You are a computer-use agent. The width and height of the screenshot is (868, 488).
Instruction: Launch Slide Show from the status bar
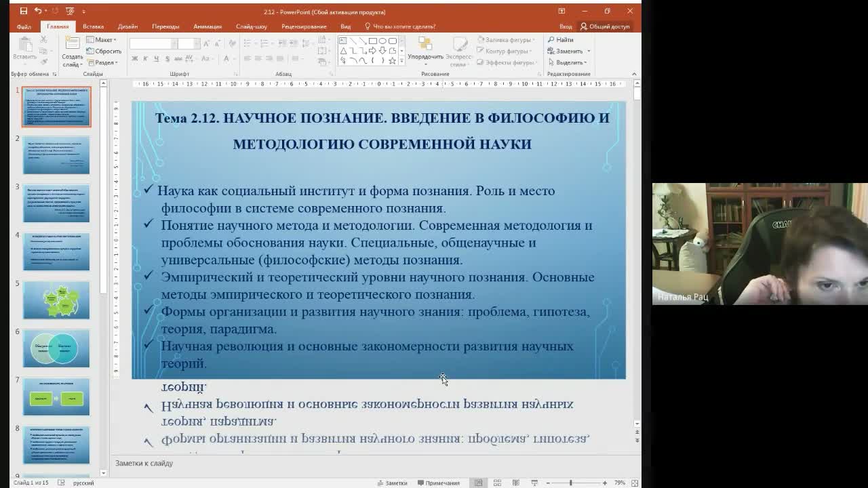(x=534, y=483)
